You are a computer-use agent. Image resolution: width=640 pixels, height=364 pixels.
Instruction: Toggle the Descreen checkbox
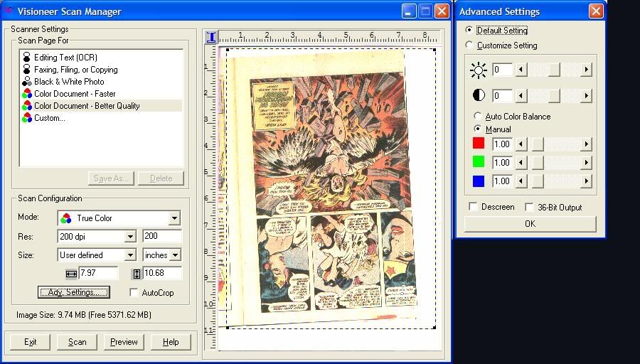(x=474, y=207)
